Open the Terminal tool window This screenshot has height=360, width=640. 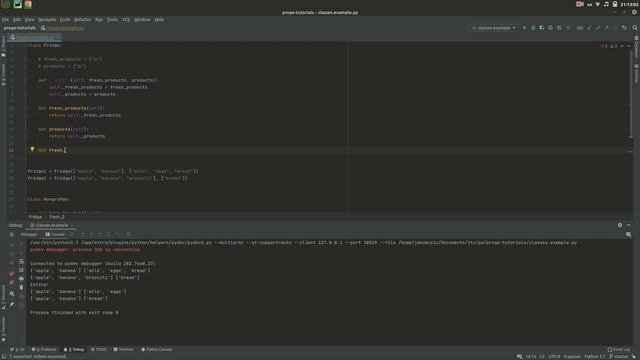124,349
